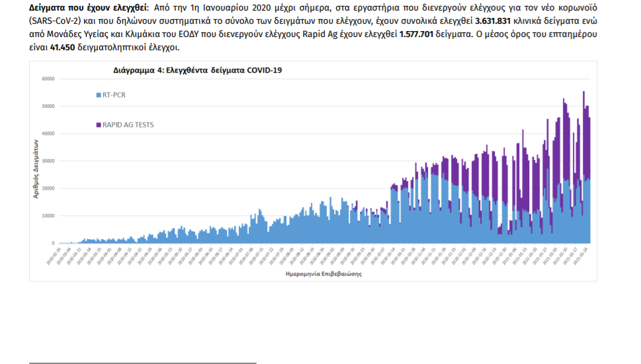This screenshot has height=364, width=641.
Task: Click the 40000 y-axis tick label
Action: pos(48,133)
